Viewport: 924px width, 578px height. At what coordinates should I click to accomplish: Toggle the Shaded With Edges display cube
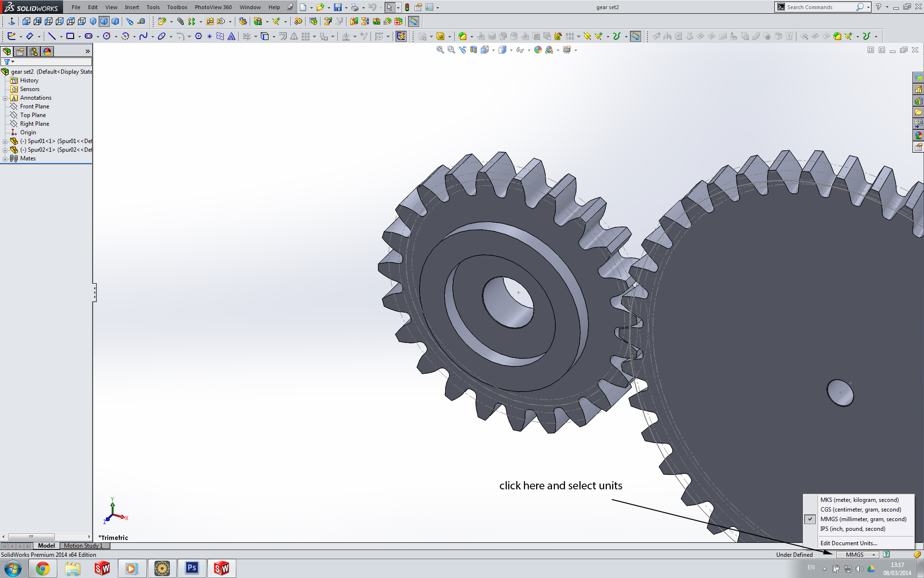(104, 21)
